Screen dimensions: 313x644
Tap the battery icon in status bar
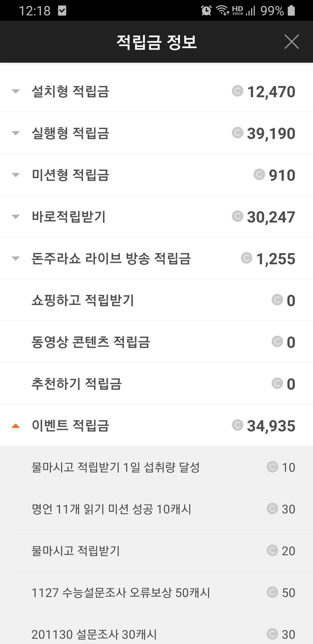291,11
